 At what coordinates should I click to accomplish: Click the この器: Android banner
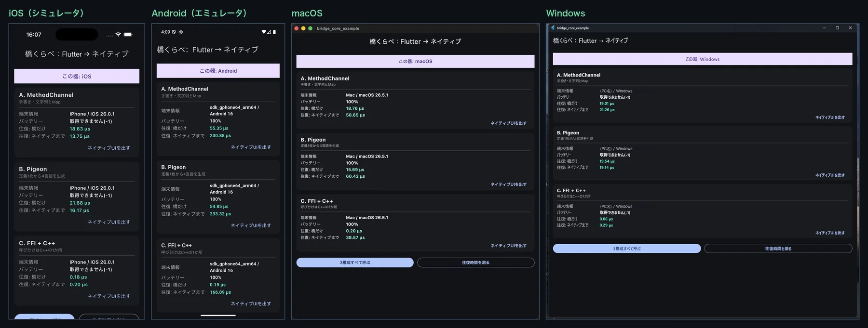point(218,71)
